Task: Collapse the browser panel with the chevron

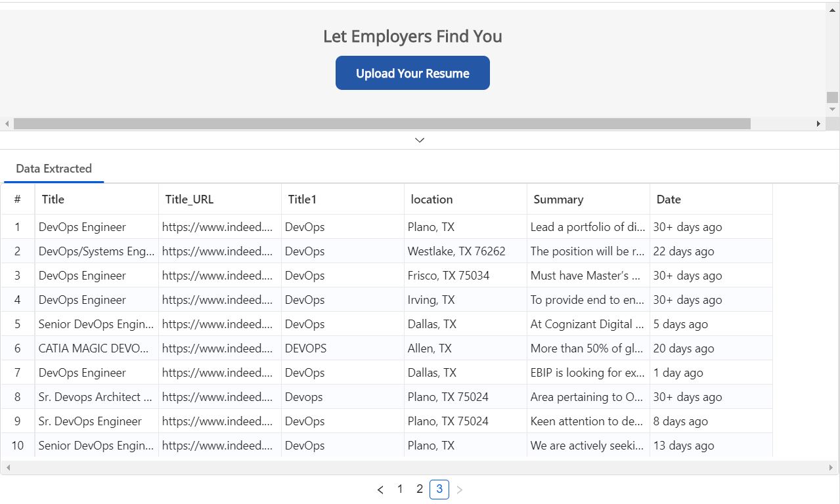Action: pos(420,140)
